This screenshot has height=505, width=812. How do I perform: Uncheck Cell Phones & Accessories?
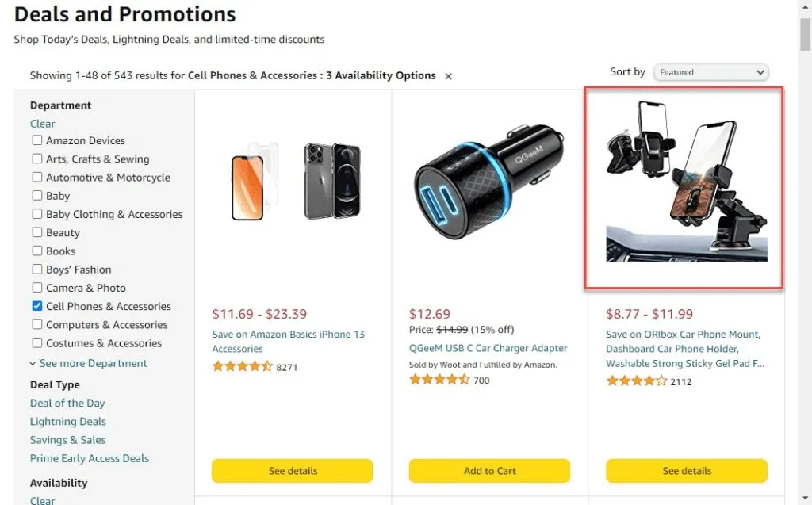[x=36, y=306]
